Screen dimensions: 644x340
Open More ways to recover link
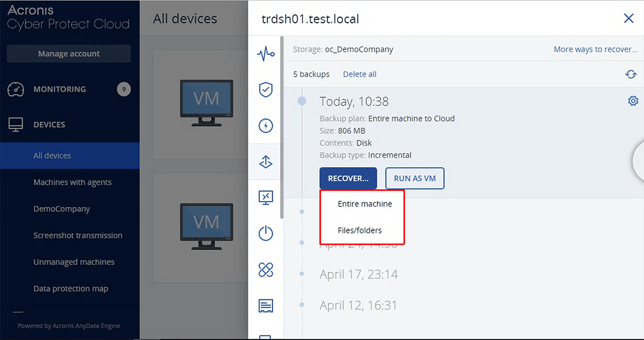tap(595, 49)
